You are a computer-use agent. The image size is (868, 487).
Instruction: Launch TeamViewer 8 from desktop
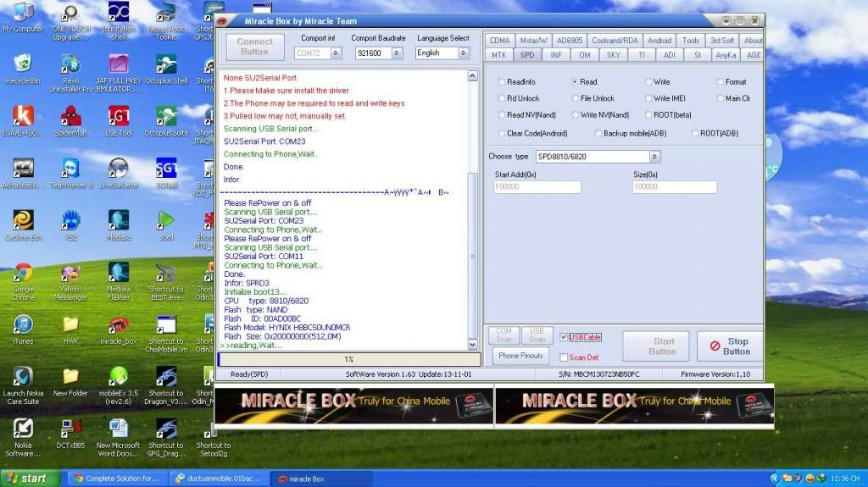point(71,174)
